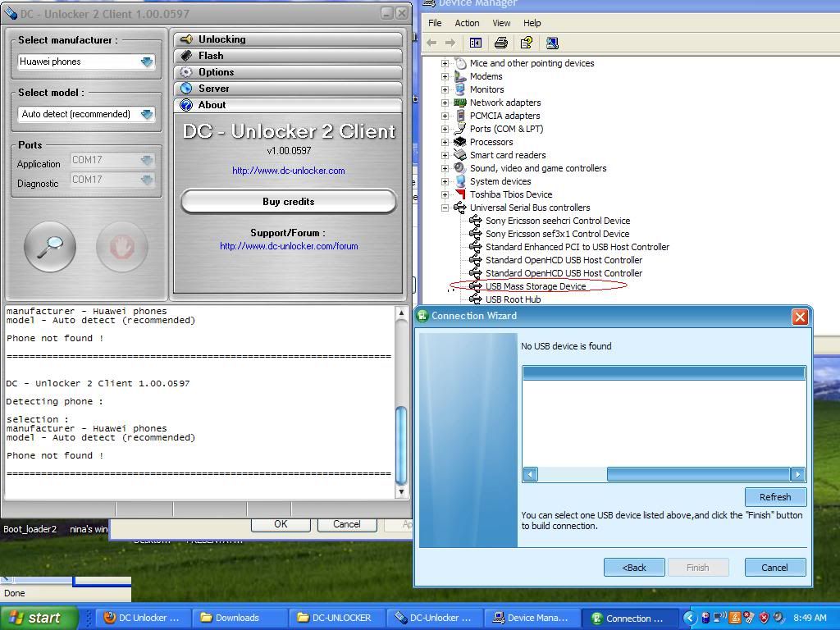Open the Select manufacturer dropdown

pyautogui.click(x=147, y=62)
